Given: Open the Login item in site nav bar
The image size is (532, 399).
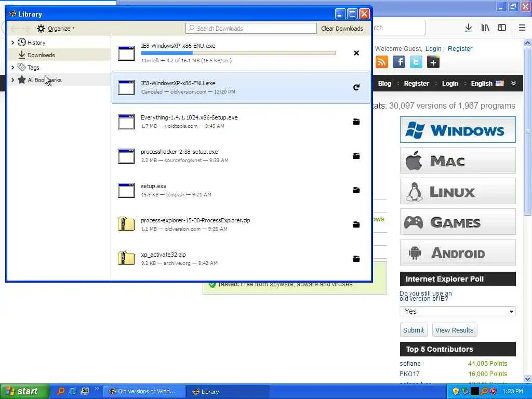Looking at the screenshot, I should click(450, 84).
